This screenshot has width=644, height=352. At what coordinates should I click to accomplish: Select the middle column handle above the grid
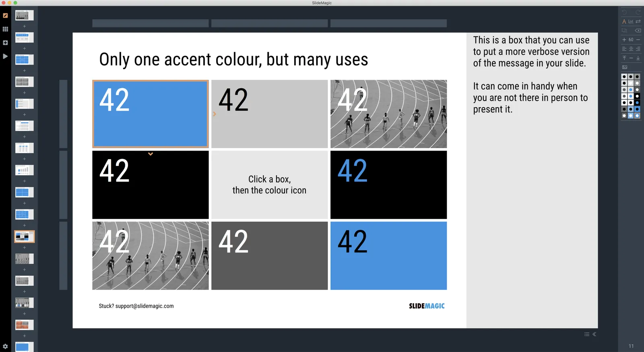point(270,23)
